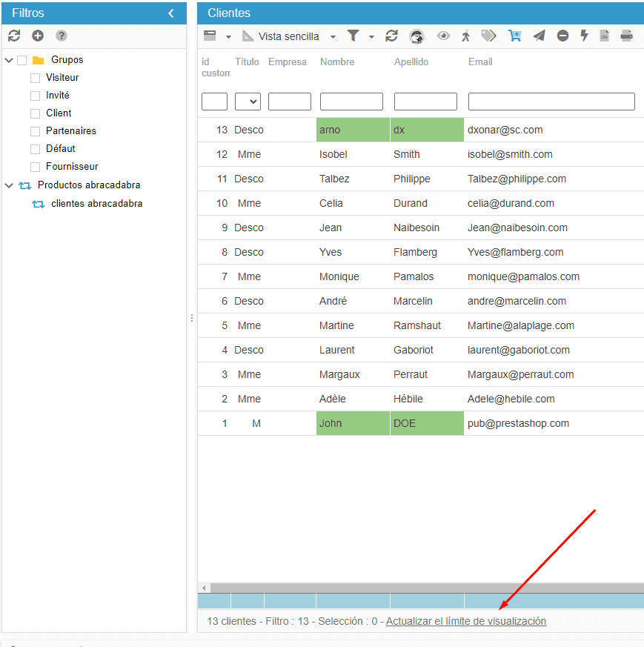Check the Visiteur group checkbox
This screenshot has width=644, height=647.
pos(35,78)
